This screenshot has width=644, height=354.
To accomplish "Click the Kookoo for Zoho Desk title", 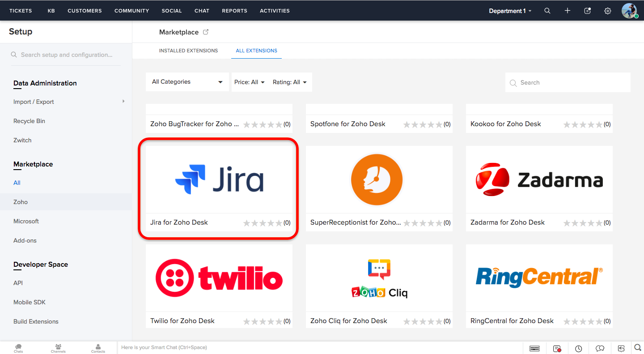I will point(506,124).
